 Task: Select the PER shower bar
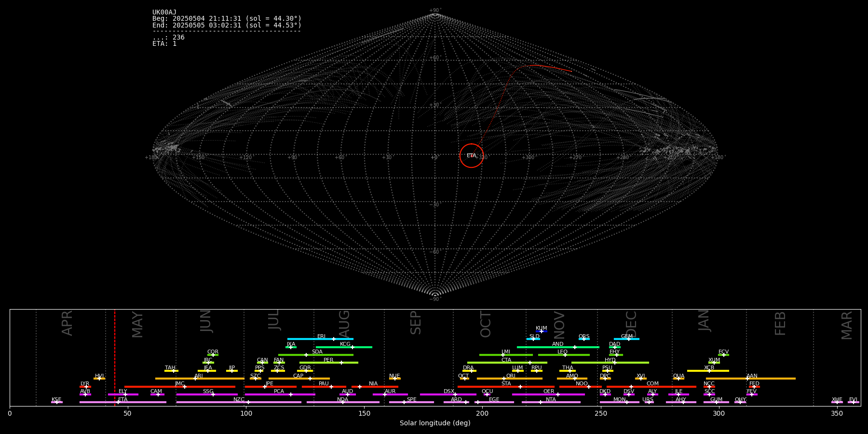coord(329,363)
